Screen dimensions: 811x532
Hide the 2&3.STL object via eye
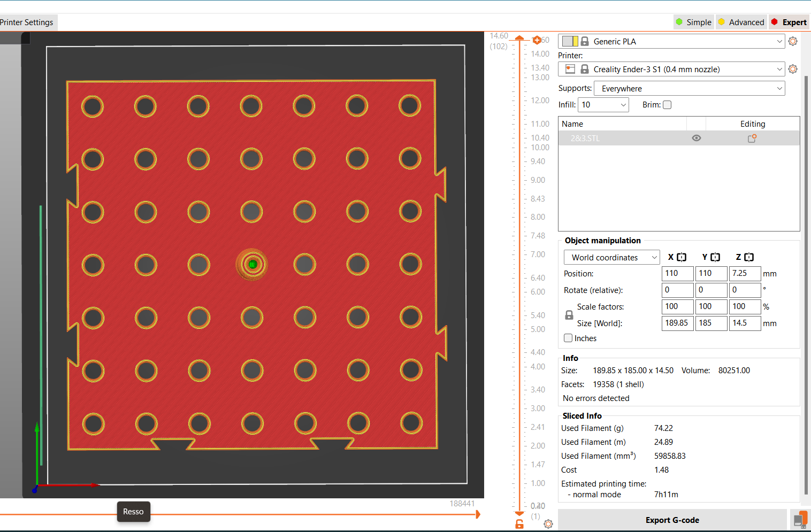click(696, 138)
